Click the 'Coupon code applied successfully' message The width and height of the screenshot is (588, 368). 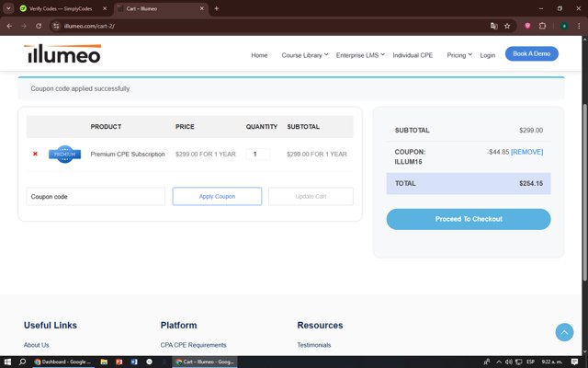coord(81,88)
